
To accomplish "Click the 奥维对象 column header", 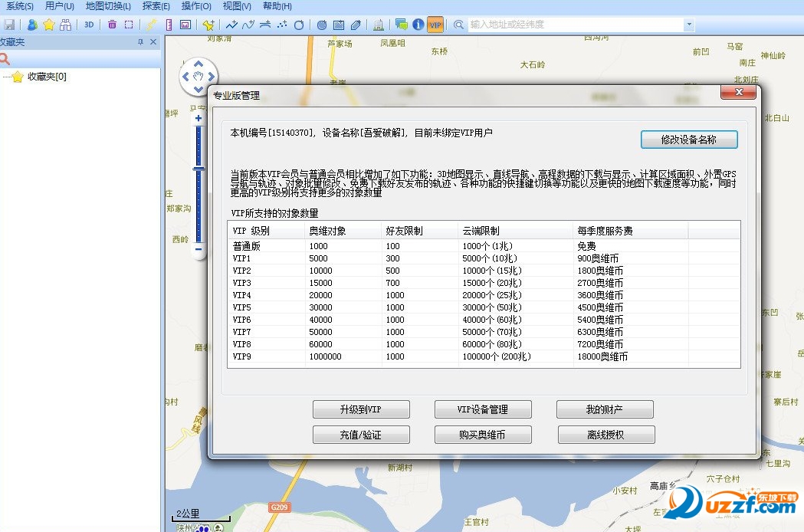I will pos(343,231).
